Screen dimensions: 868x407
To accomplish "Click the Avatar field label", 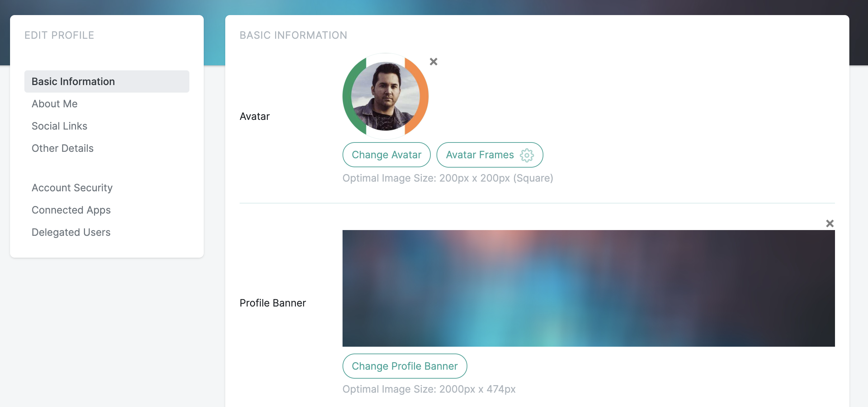I will click(254, 116).
